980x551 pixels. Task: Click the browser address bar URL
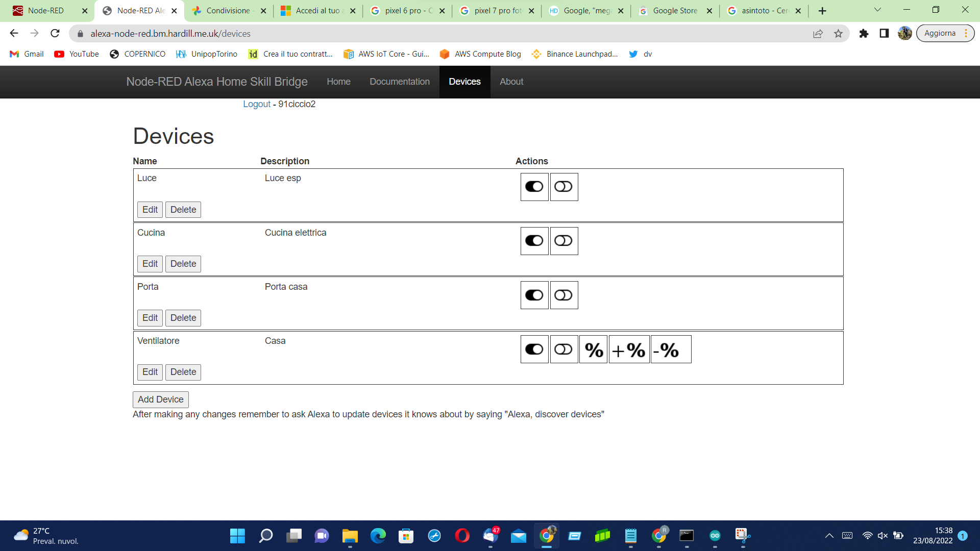point(170,34)
